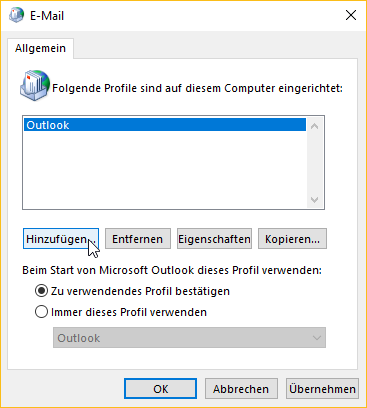Click the dropdown chevron arrow
The height and width of the screenshot is (408, 367).
pos(317,338)
